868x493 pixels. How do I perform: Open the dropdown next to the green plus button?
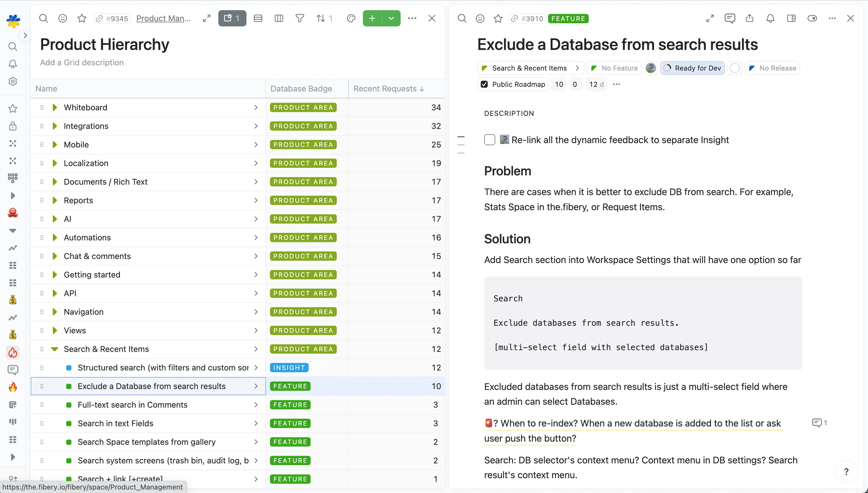pyautogui.click(x=391, y=18)
